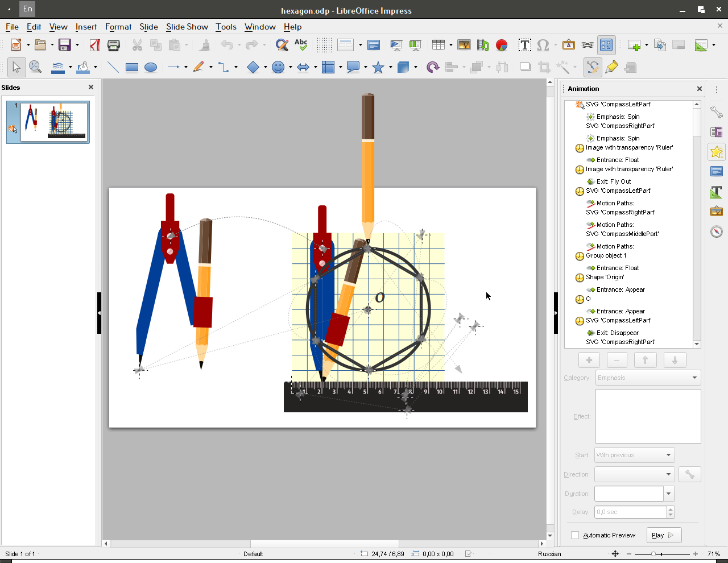Open the Line Color picker
728x563 pixels.
[58, 67]
